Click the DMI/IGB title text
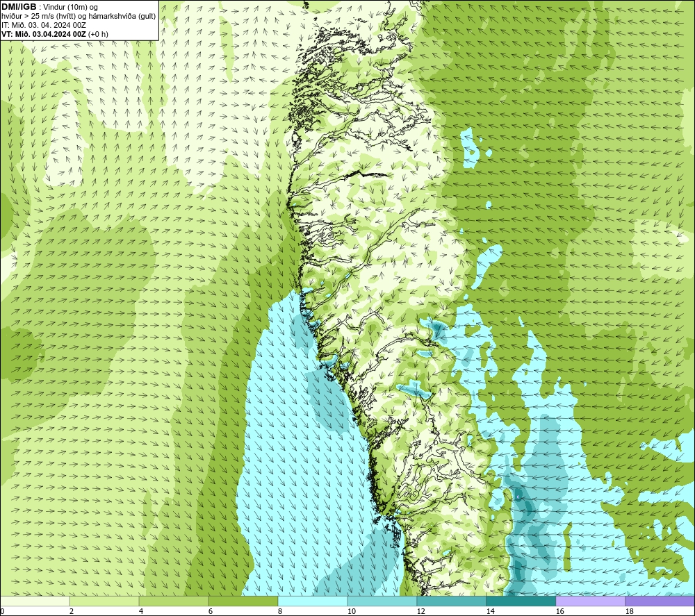The image size is (695, 616). (x=19, y=7)
